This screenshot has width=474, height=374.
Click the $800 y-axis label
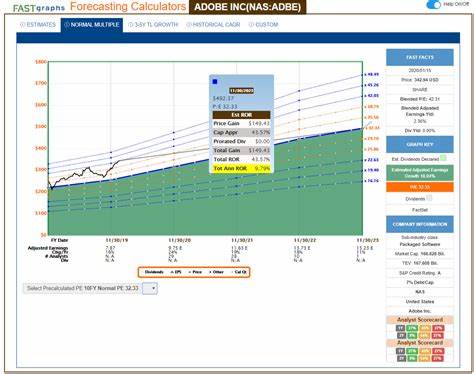(41, 62)
